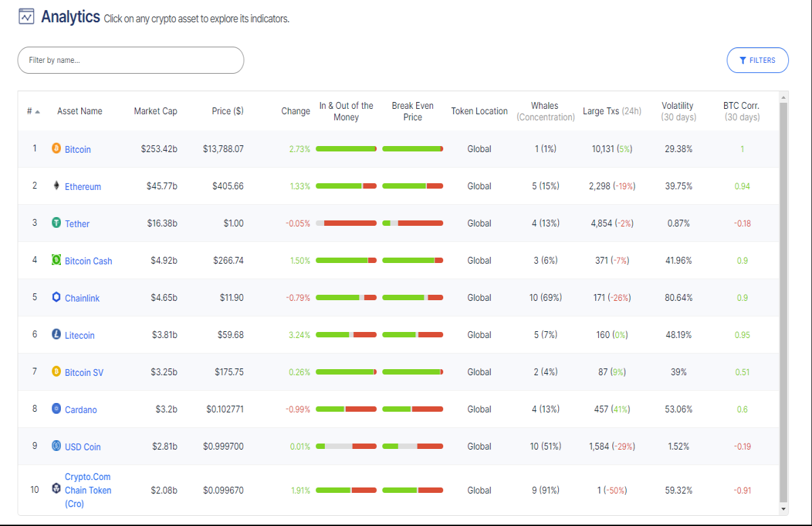This screenshot has width=812, height=526.
Task: Sort by Price ($) column header
Action: [227, 111]
